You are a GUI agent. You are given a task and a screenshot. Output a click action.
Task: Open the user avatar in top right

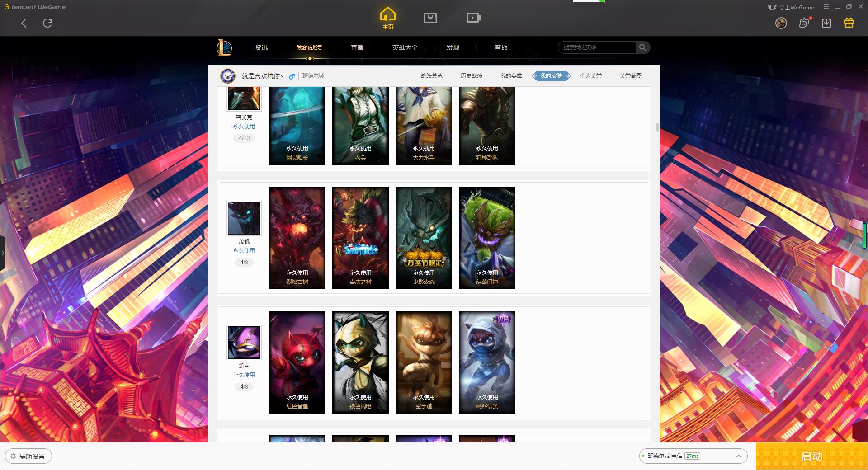(x=781, y=23)
